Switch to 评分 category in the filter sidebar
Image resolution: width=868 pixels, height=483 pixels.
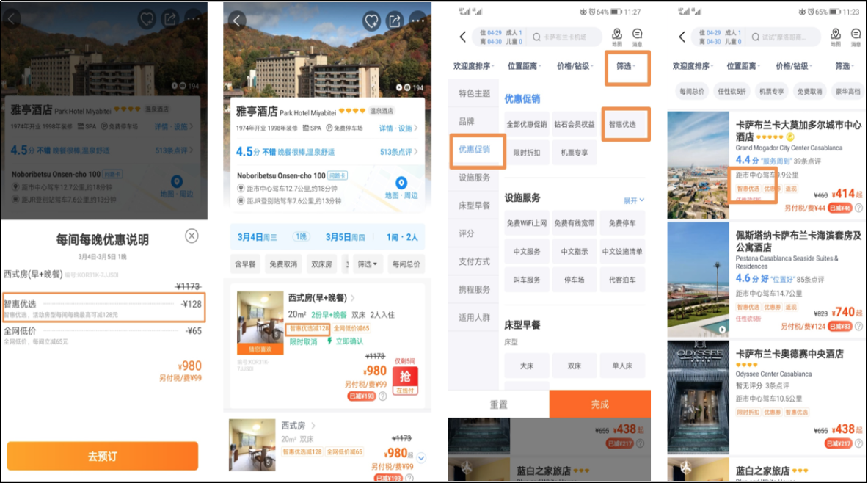(x=467, y=233)
